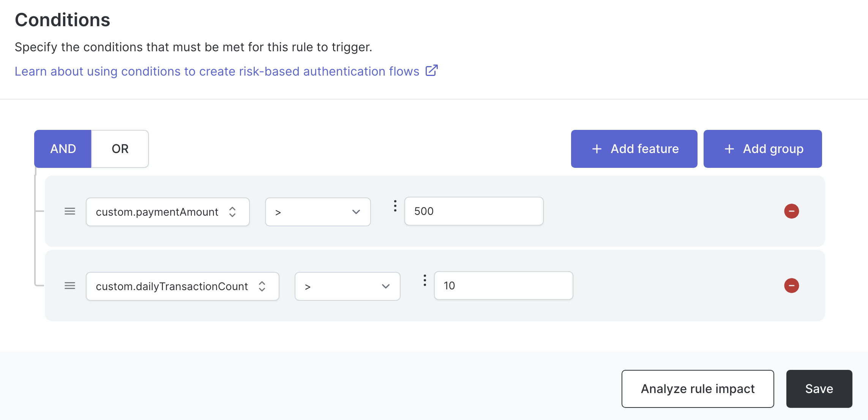Grab the drag handle of the paymentAmount row

point(70,211)
